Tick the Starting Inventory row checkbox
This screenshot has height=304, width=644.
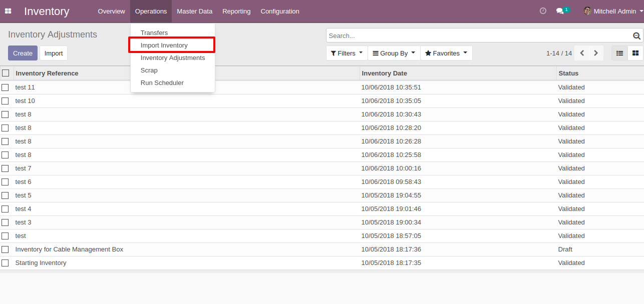[5, 263]
